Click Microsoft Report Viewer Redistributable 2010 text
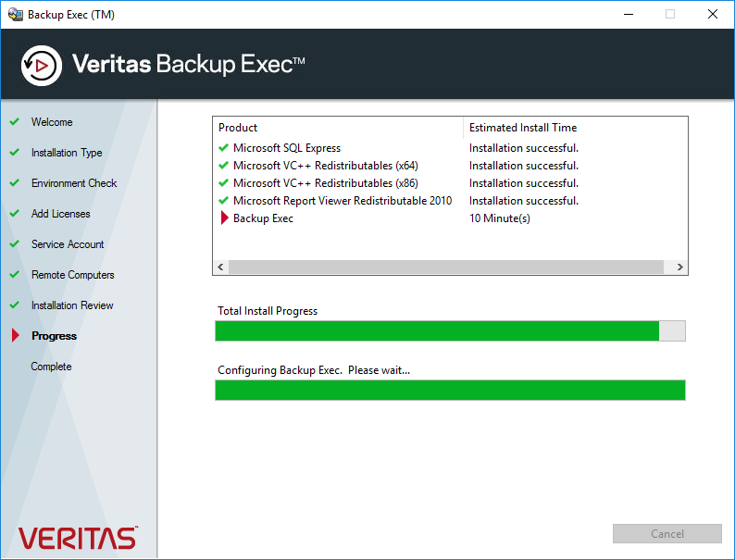This screenshot has width=735, height=560. (x=343, y=201)
